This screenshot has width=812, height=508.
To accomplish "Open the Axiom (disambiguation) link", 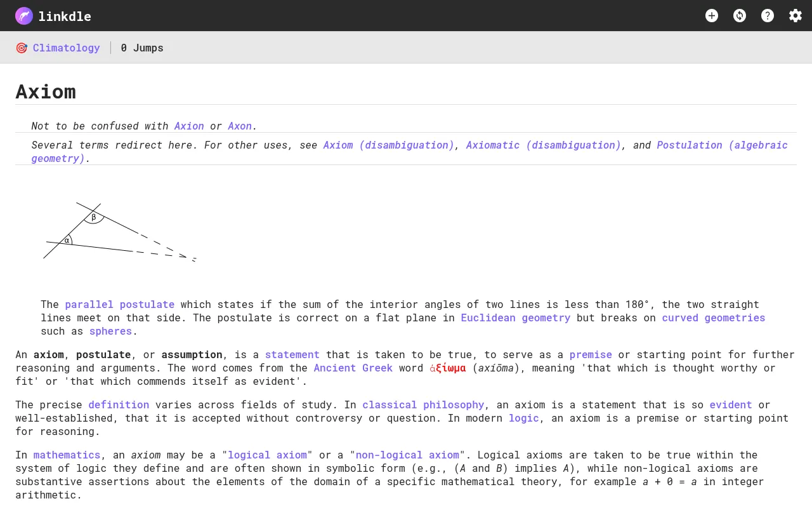I will (x=389, y=145).
